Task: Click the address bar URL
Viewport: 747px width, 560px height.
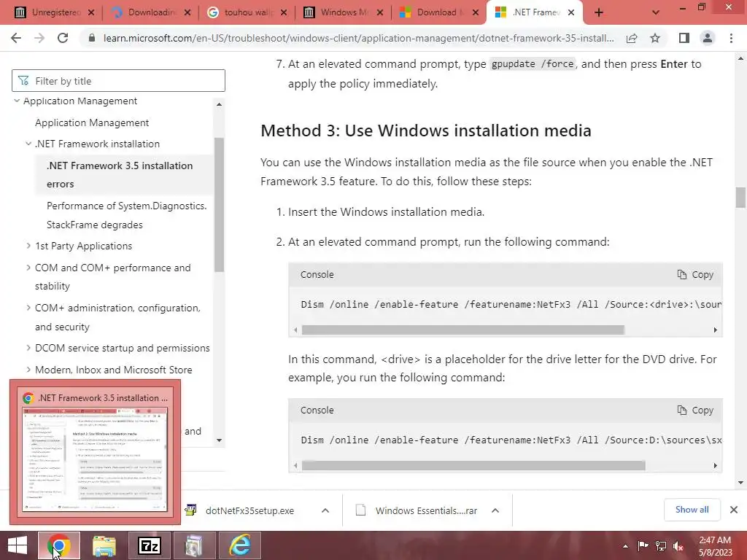Action: (358, 38)
